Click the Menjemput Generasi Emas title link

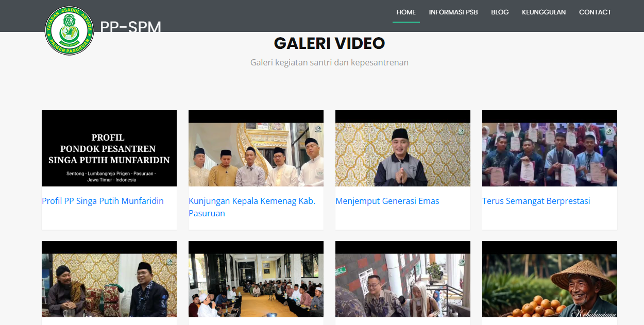click(387, 201)
